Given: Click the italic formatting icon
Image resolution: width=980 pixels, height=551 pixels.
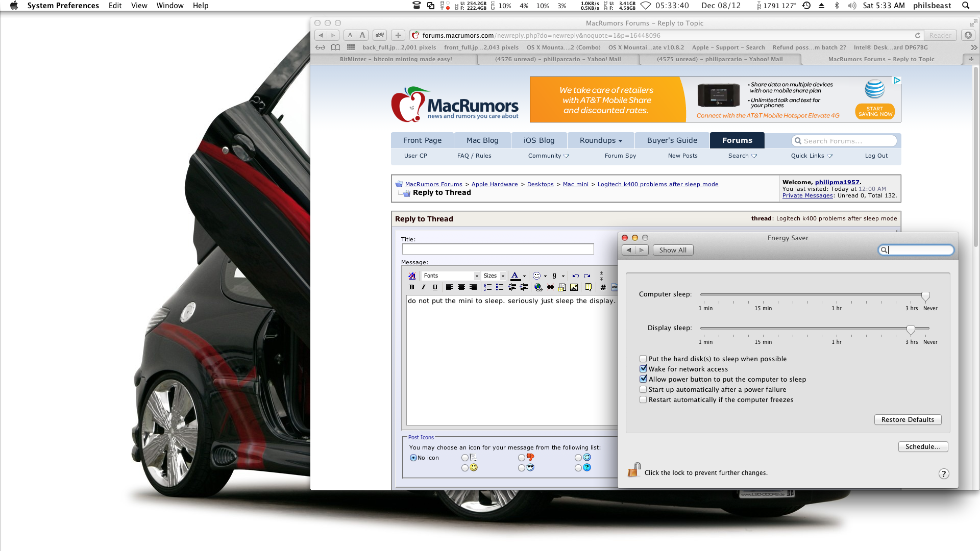Looking at the screenshot, I should 423,287.
